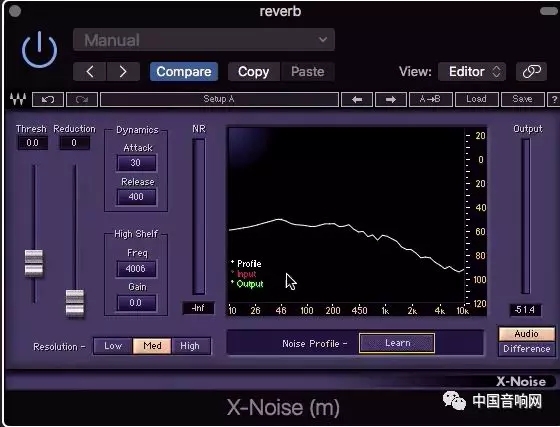
Task: Select Audio monitoring mode
Action: tap(527, 334)
